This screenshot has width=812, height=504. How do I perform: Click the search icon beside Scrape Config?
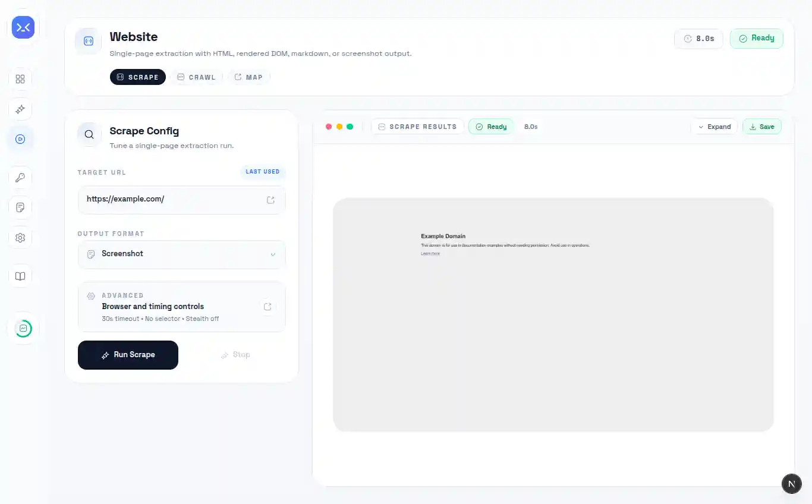click(89, 134)
